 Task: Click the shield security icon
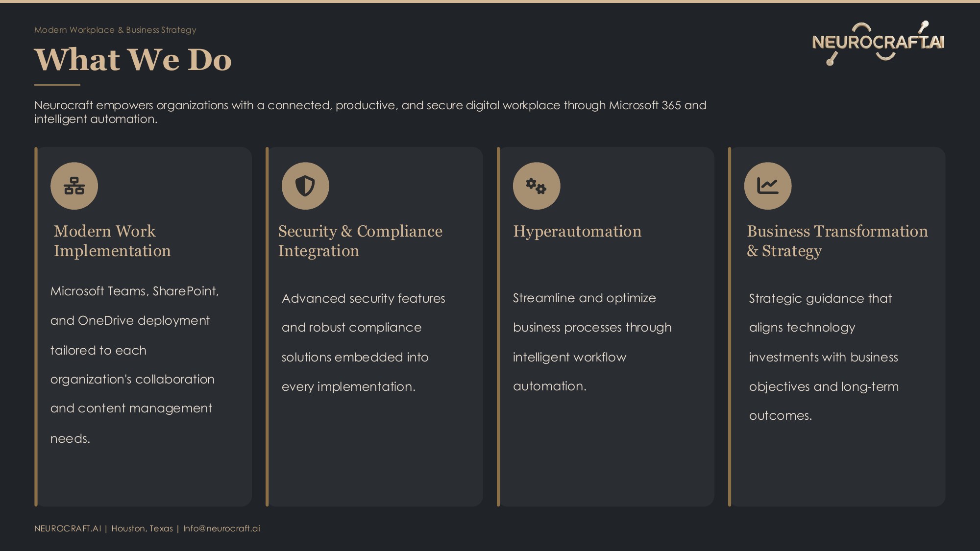pyautogui.click(x=305, y=186)
